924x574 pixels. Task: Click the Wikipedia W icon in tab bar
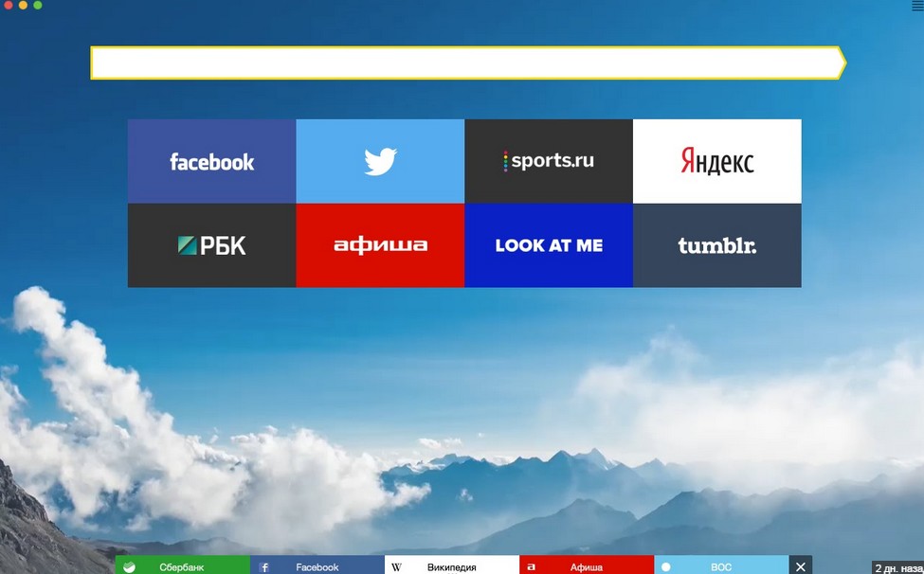tap(396, 567)
